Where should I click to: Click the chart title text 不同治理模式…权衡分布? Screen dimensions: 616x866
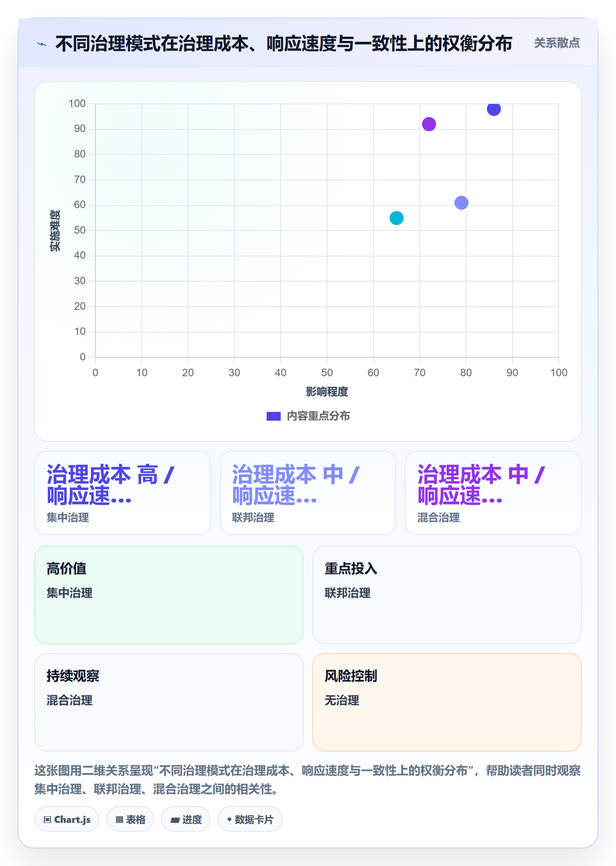click(x=284, y=44)
